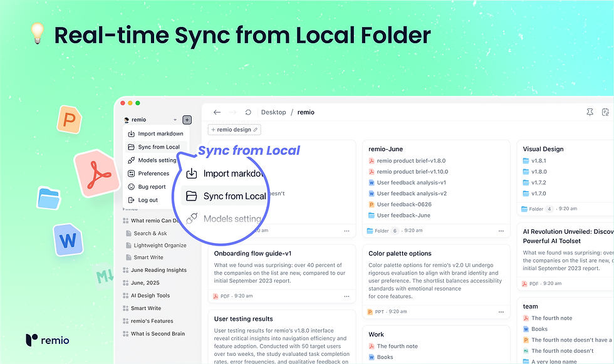Click the Models setting plug icon in the menu
The height and width of the screenshot is (364, 614).
131,160
